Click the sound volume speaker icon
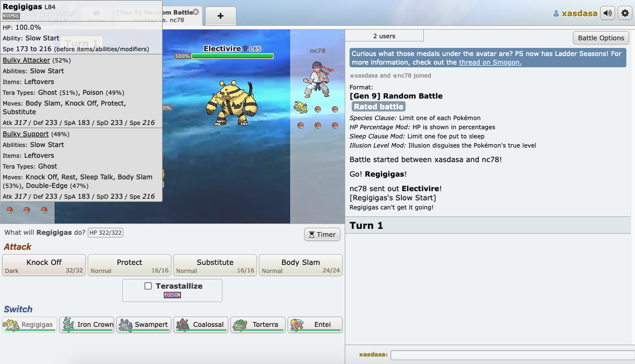This screenshot has width=635, height=364. (x=608, y=13)
